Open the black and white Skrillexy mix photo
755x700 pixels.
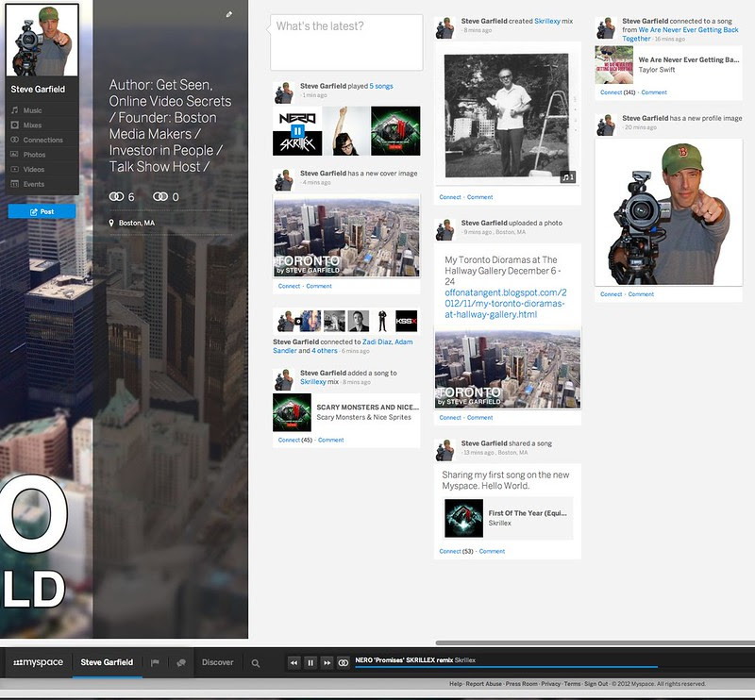coord(506,115)
